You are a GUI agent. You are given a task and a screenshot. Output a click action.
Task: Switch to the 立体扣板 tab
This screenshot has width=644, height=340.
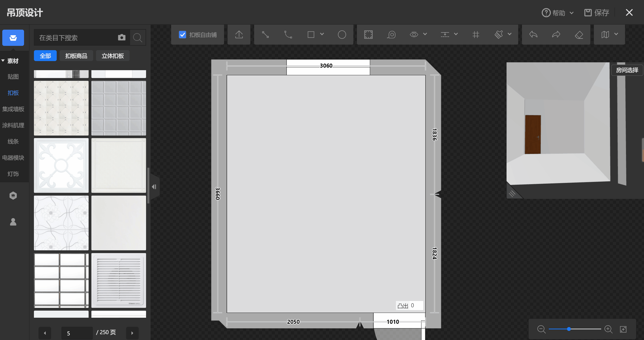113,56
